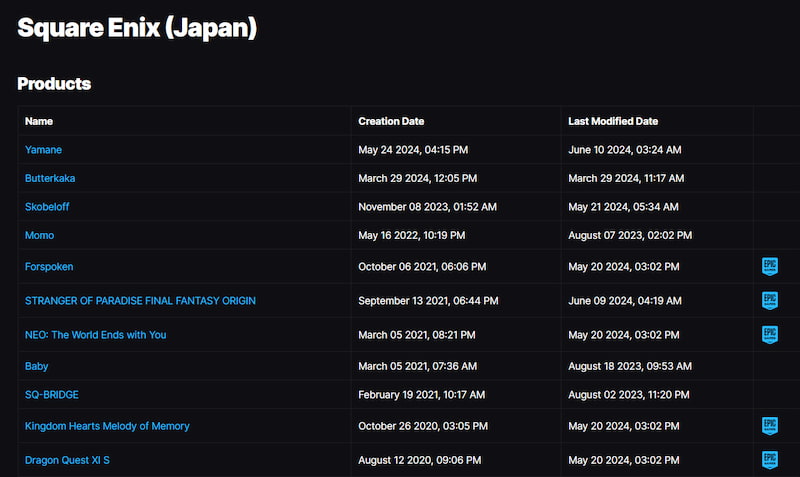Select modified date March 29 2024, 11:17 AM
This screenshot has width=800, height=477.
[626, 178]
